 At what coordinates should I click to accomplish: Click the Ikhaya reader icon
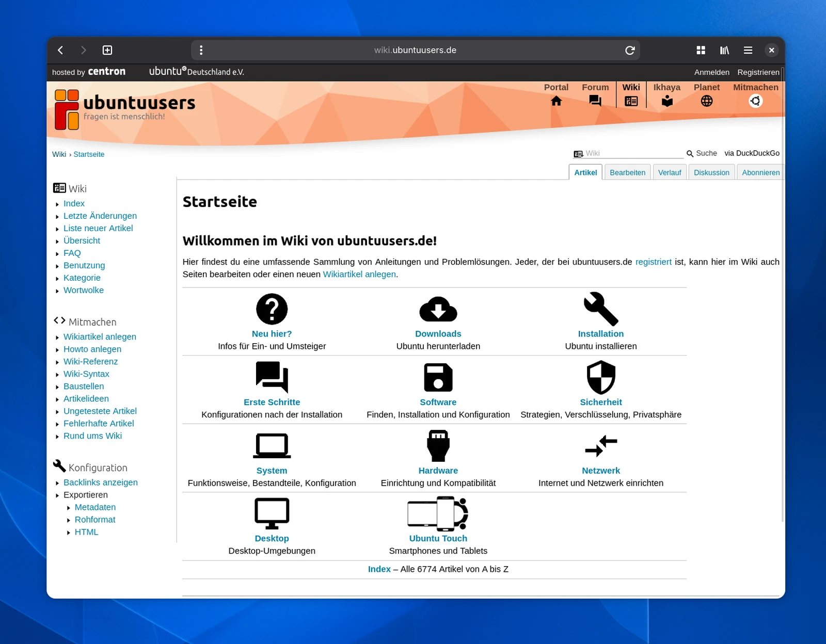click(x=667, y=101)
